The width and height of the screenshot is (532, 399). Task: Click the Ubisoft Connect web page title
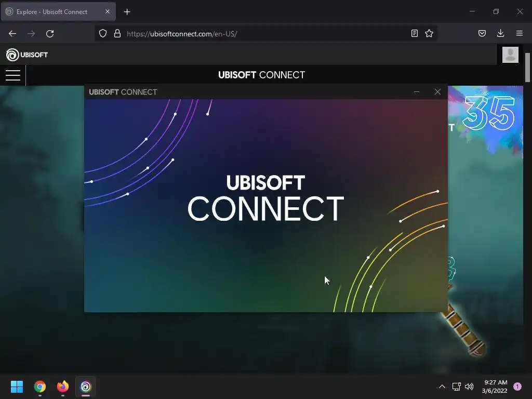[x=262, y=75]
